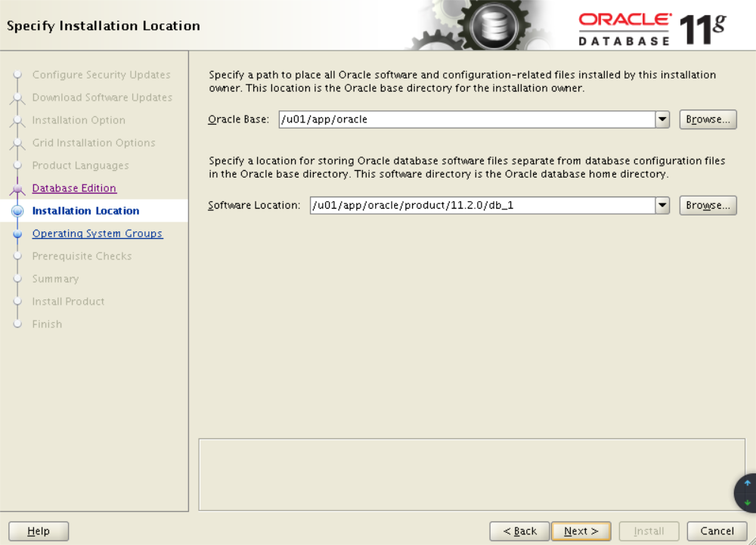Click the Install Product step

click(x=68, y=301)
